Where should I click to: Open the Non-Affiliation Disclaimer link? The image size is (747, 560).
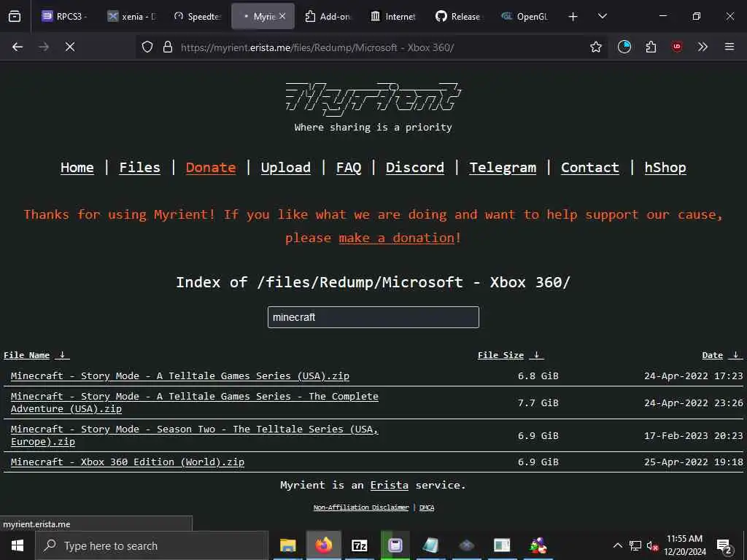tap(361, 507)
